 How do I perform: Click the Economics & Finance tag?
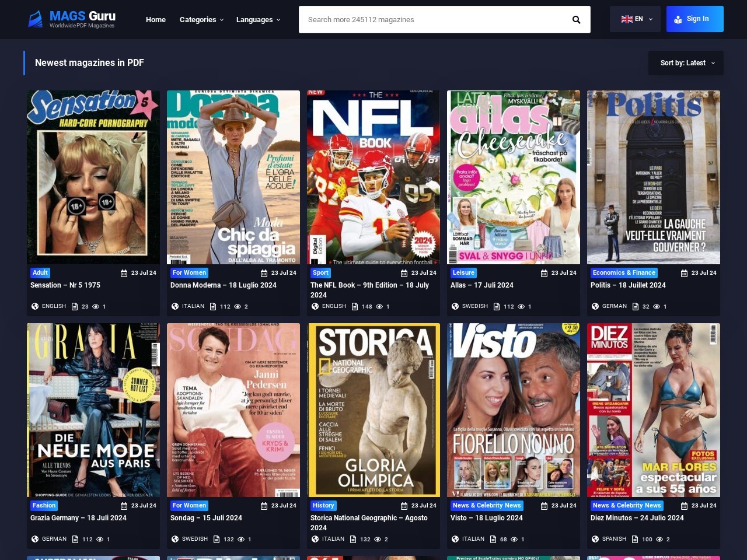tap(624, 272)
